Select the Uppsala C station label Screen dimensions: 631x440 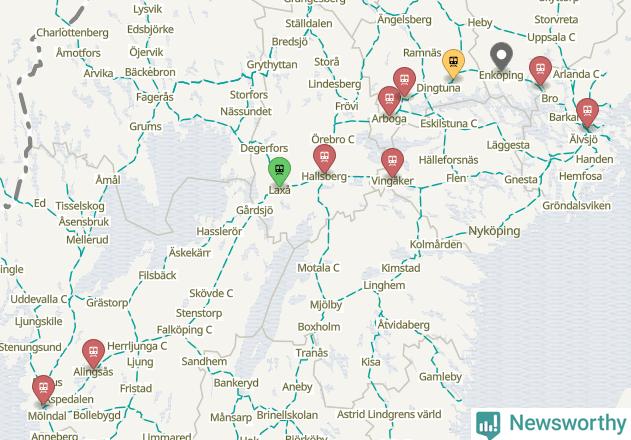(551, 37)
